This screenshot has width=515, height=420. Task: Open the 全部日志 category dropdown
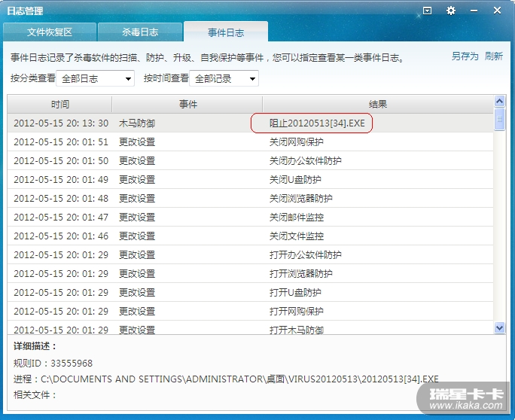point(96,78)
